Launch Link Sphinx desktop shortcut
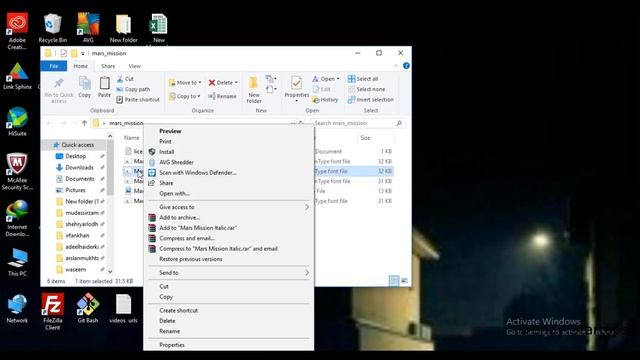This screenshot has width=640, height=360. tap(17, 76)
